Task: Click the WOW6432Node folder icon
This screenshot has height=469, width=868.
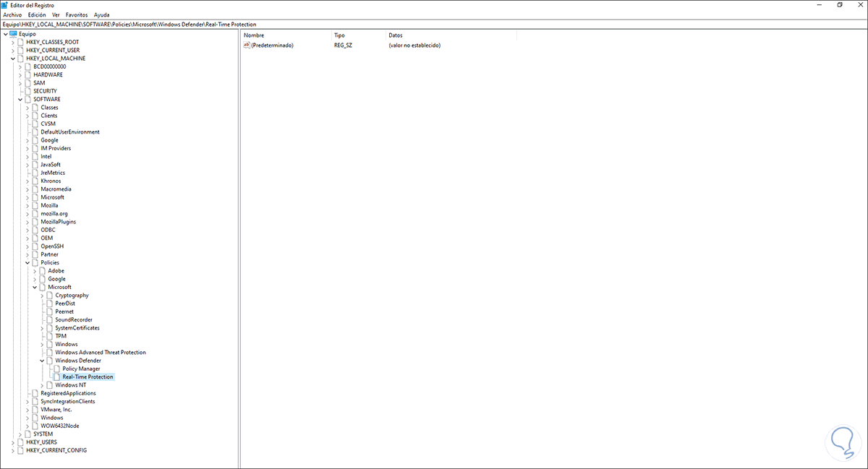Action: [36, 425]
